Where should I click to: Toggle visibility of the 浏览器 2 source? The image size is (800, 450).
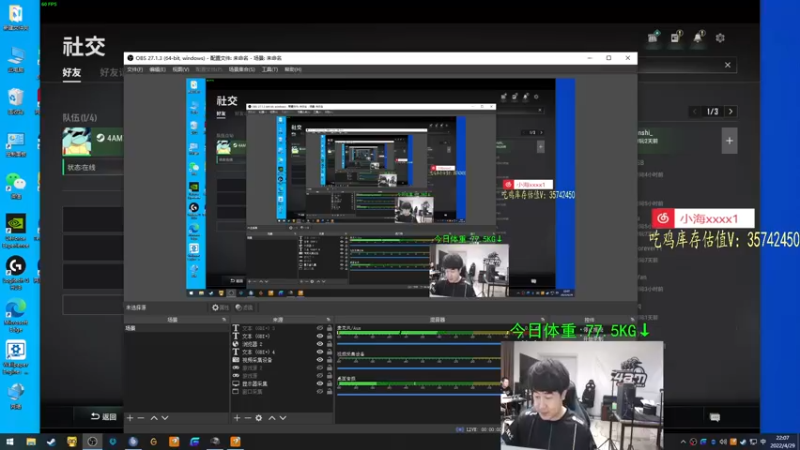tap(320, 344)
